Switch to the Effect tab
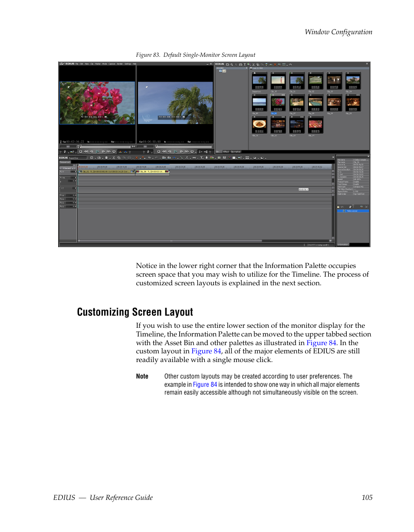The image size is (414, 532). point(226,152)
